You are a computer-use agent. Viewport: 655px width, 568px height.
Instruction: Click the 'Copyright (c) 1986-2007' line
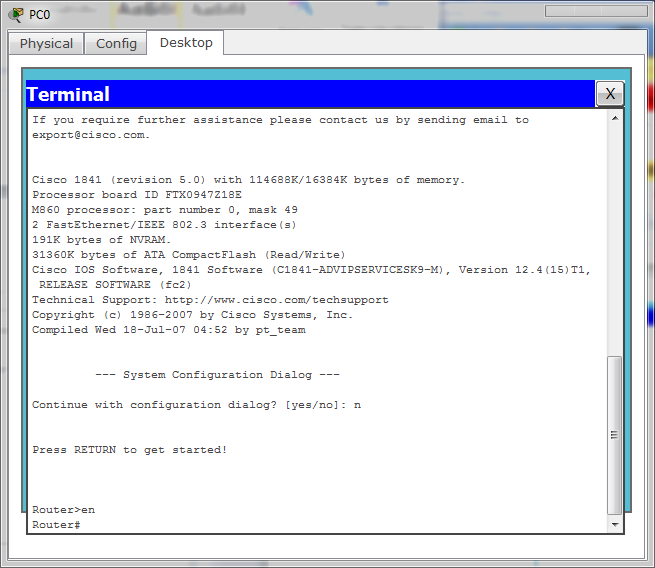193,314
